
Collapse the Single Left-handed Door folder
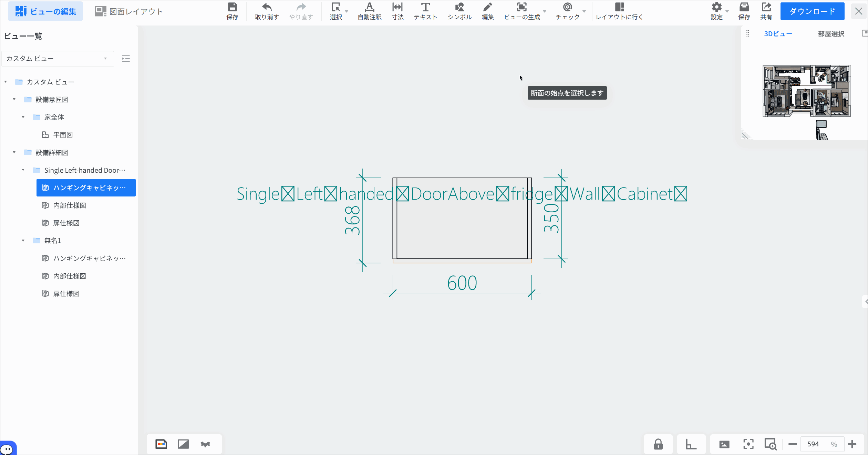[x=23, y=170]
